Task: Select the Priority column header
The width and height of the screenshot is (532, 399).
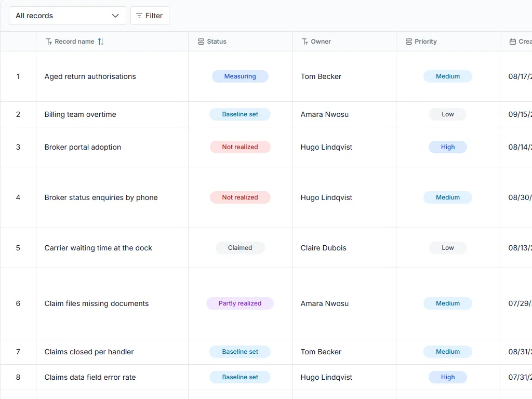Action: click(x=448, y=42)
